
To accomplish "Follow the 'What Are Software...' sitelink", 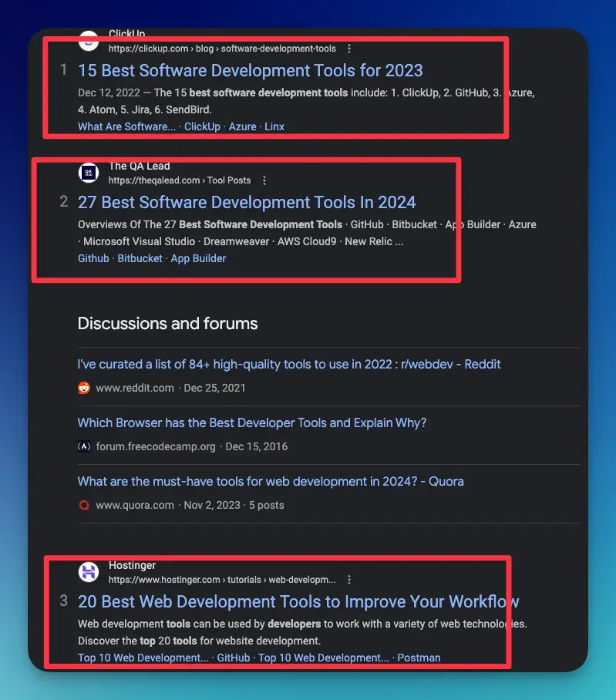I will (x=126, y=126).
